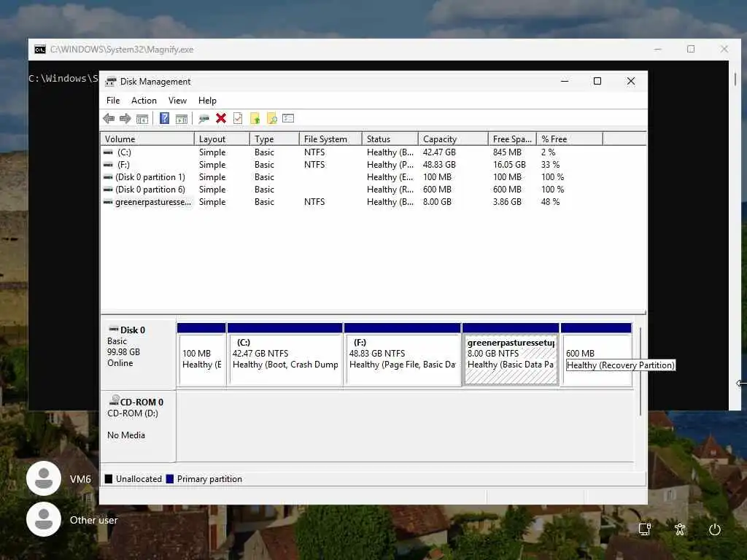Open Help via the blue question mark icon
The width and height of the screenshot is (747, 560).
pyautogui.click(x=164, y=118)
